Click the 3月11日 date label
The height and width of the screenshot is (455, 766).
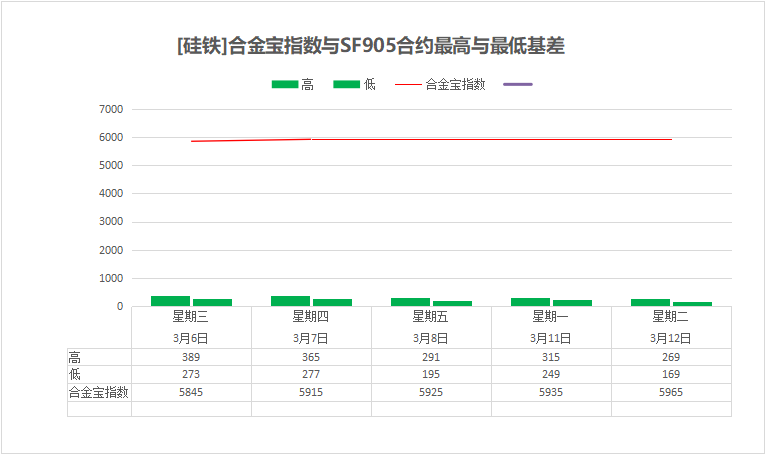coord(551,338)
